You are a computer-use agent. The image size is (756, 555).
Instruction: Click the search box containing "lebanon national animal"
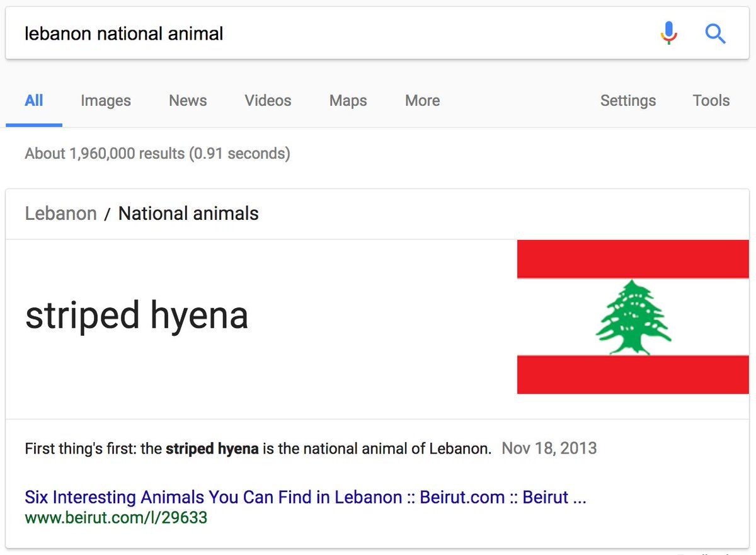pos(315,33)
